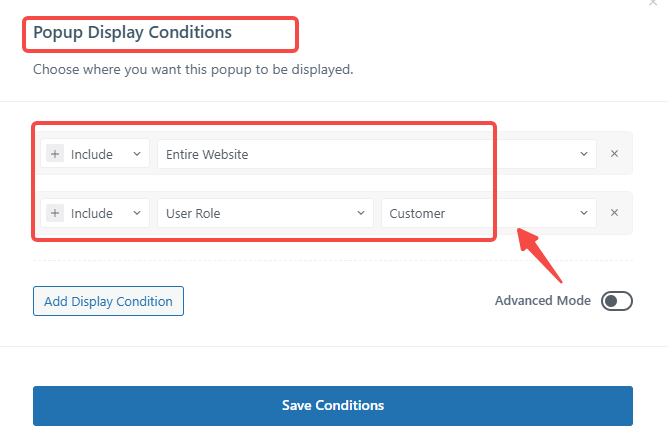Click the chevron arrow of Customer field
668x440 pixels.
click(584, 213)
